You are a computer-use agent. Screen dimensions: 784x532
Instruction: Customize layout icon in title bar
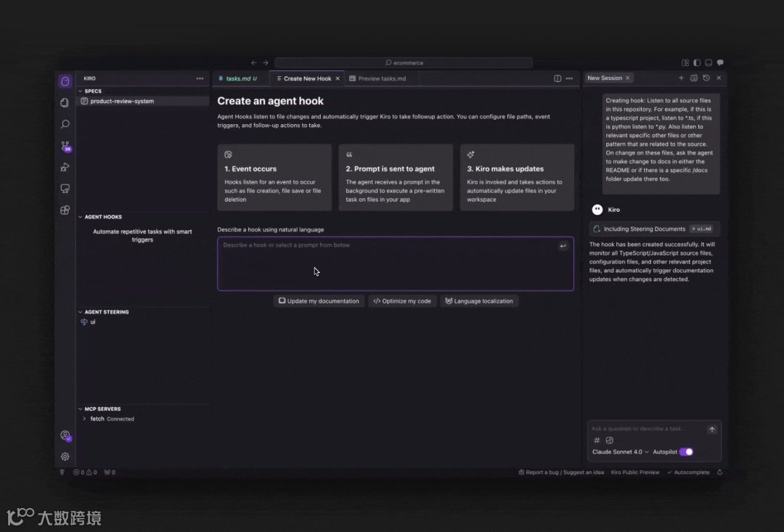(685, 63)
